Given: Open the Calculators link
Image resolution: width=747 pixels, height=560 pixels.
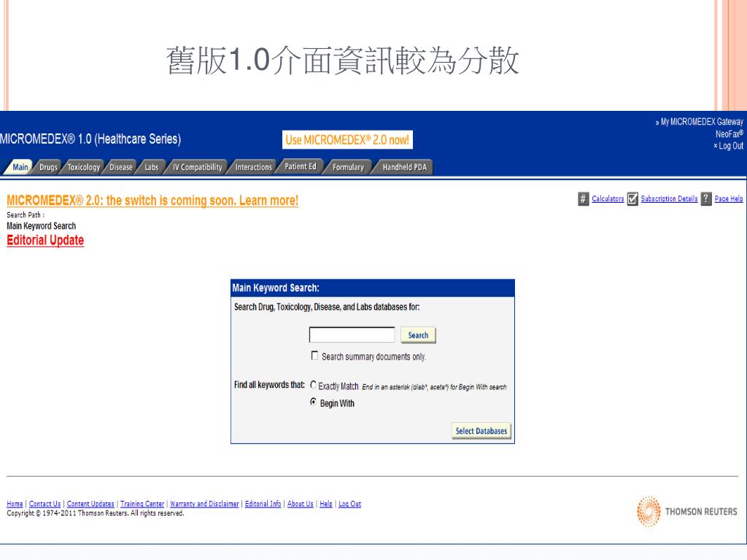Looking at the screenshot, I should coord(608,198).
